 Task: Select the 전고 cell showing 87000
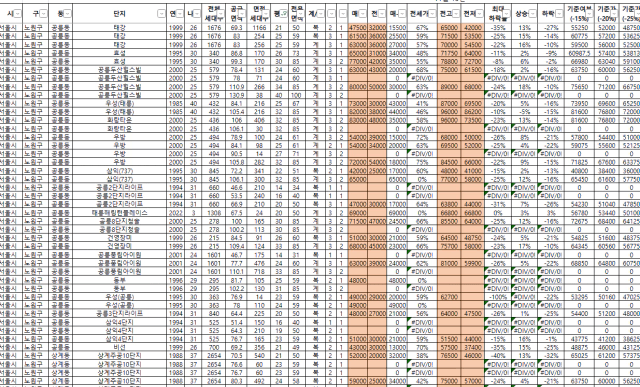(x=449, y=103)
